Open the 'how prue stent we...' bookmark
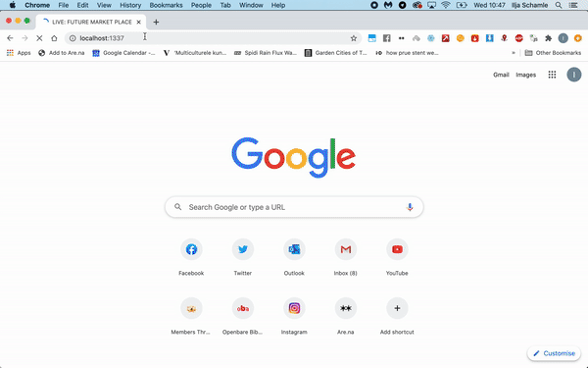The height and width of the screenshot is (368, 588). tap(407, 53)
